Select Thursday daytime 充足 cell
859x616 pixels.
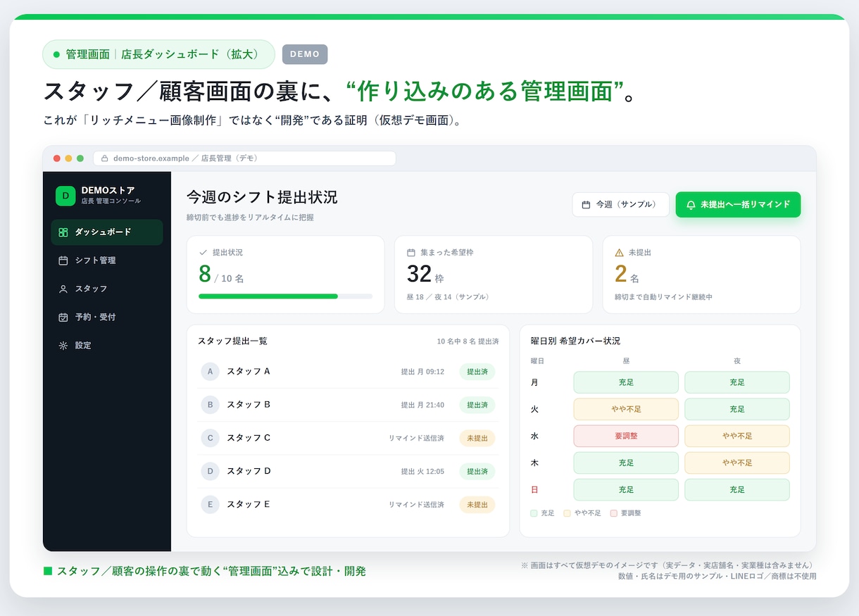coord(626,463)
